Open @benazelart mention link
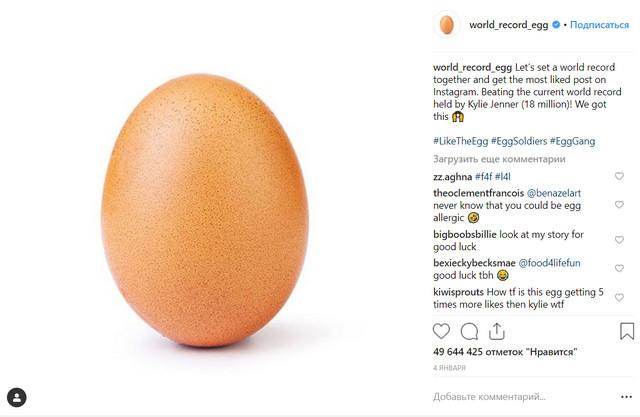The width and height of the screenshot is (640, 417). tap(554, 193)
